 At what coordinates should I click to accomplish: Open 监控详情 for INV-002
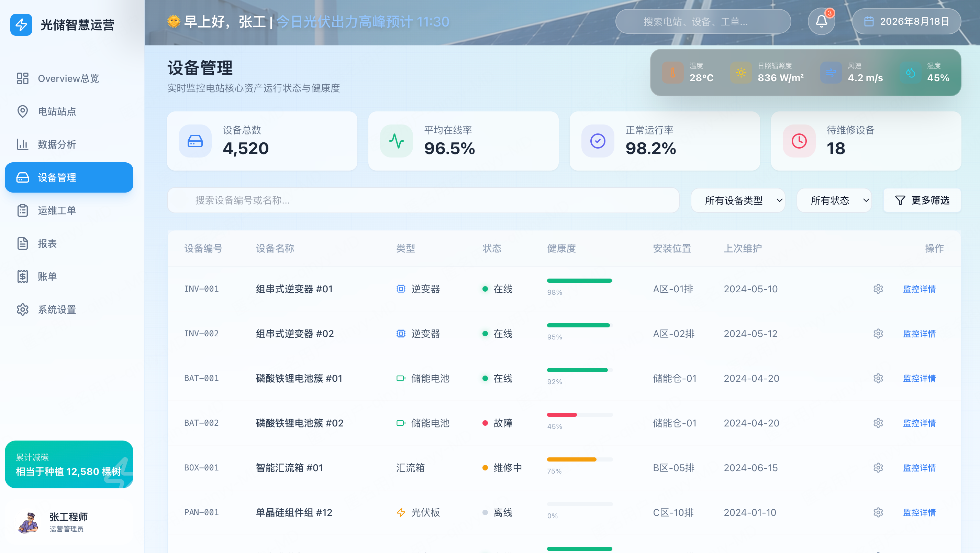click(919, 334)
